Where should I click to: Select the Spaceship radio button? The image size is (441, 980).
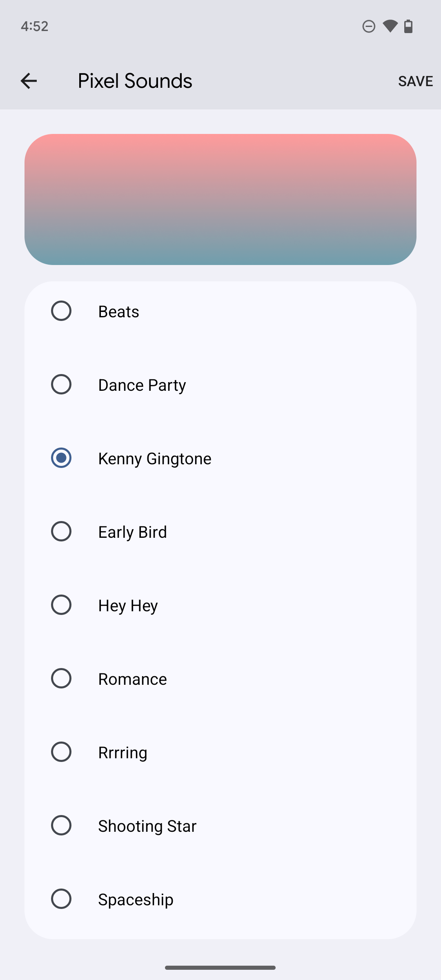(61, 899)
